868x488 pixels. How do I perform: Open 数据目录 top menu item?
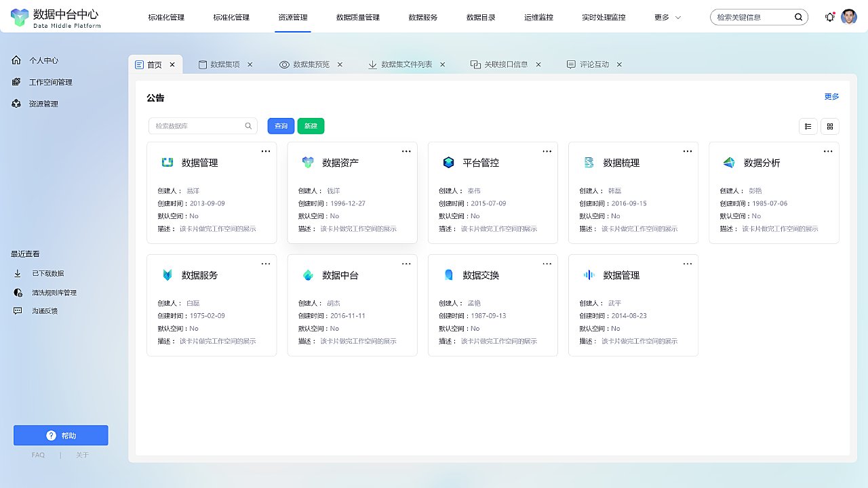click(x=481, y=18)
